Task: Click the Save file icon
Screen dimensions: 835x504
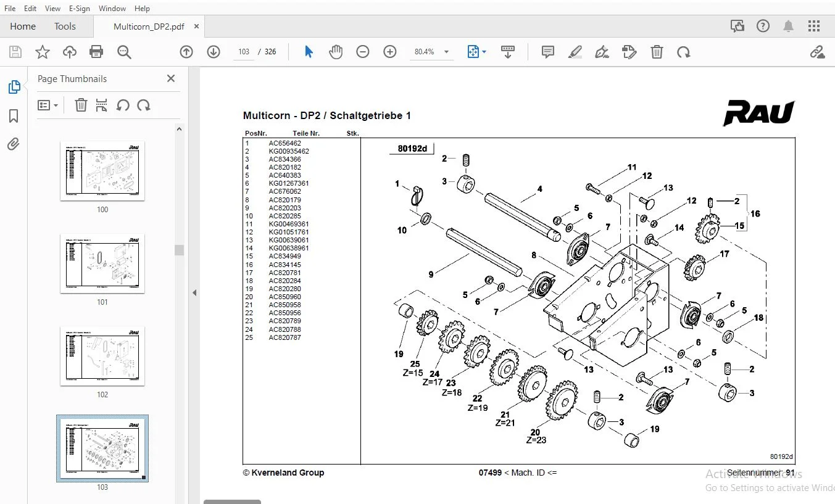Action: [15, 52]
